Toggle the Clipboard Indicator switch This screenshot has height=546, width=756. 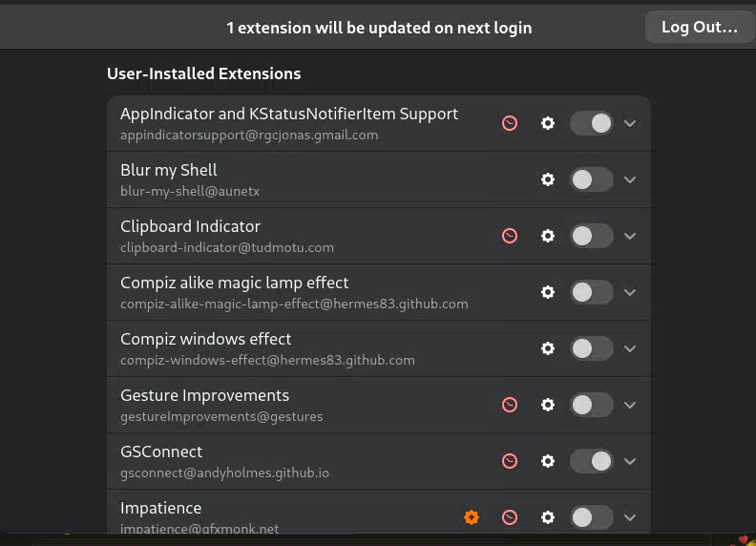click(591, 236)
